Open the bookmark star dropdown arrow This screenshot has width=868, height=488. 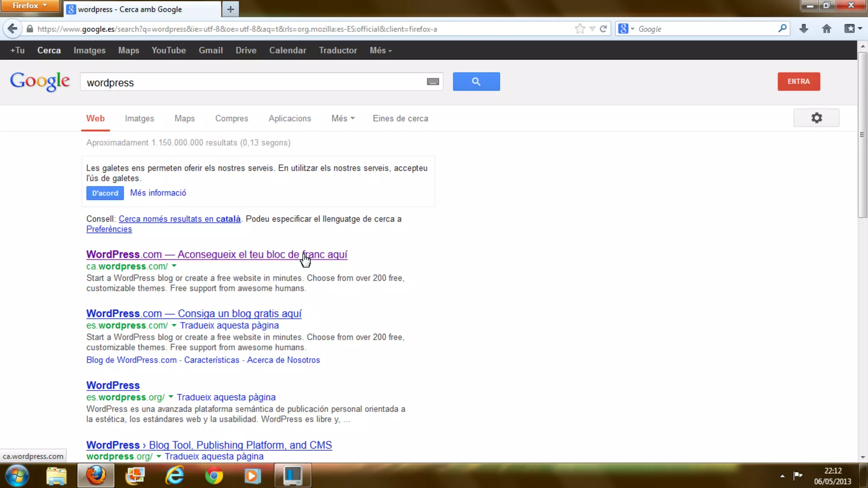point(593,29)
